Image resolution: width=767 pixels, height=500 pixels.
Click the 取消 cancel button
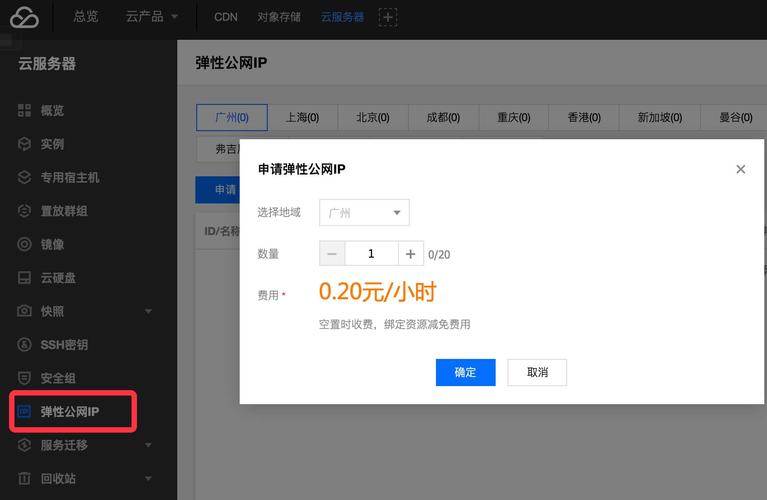[x=537, y=372]
